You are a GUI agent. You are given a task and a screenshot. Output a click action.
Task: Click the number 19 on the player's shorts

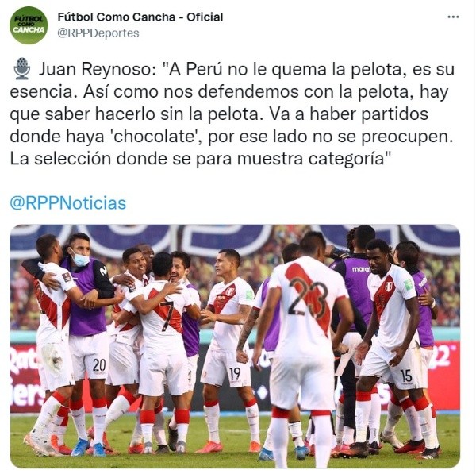click(234, 374)
